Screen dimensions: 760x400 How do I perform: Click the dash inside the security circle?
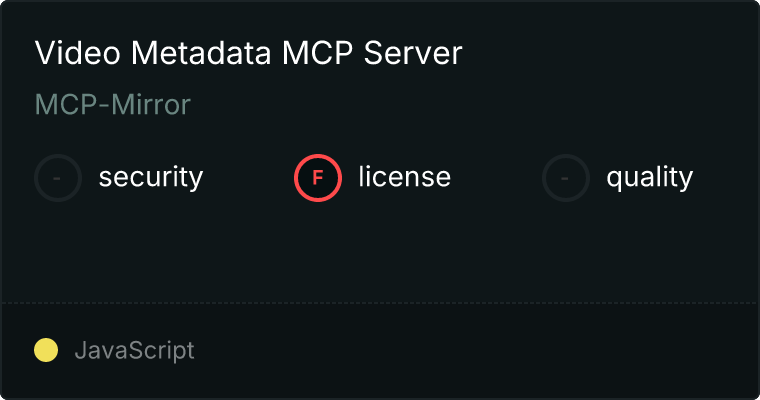(58, 178)
